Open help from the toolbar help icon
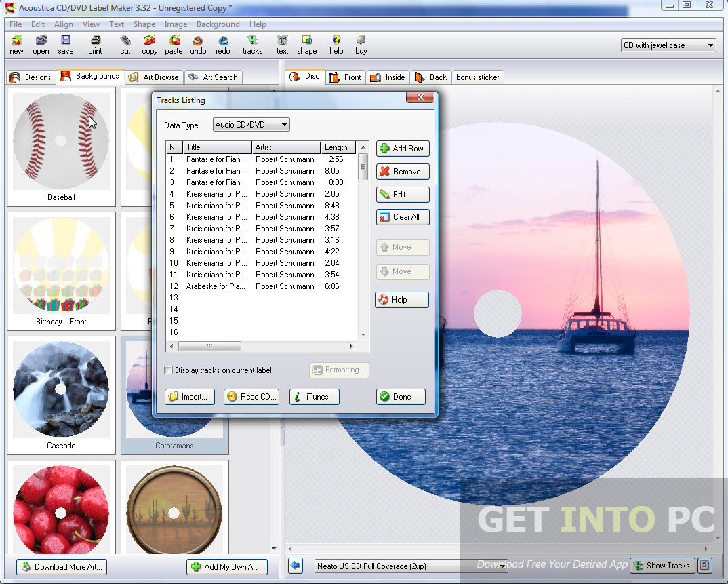 [337, 45]
